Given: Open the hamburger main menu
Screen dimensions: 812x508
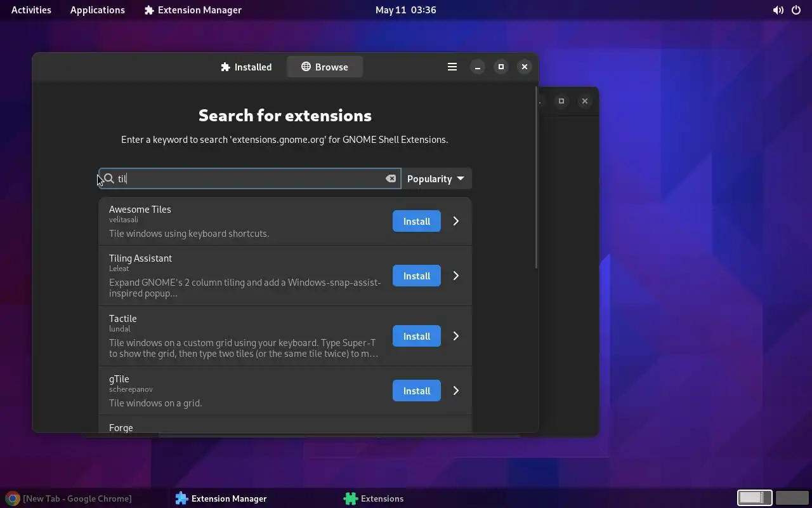Looking at the screenshot, I should click(452, 67).
